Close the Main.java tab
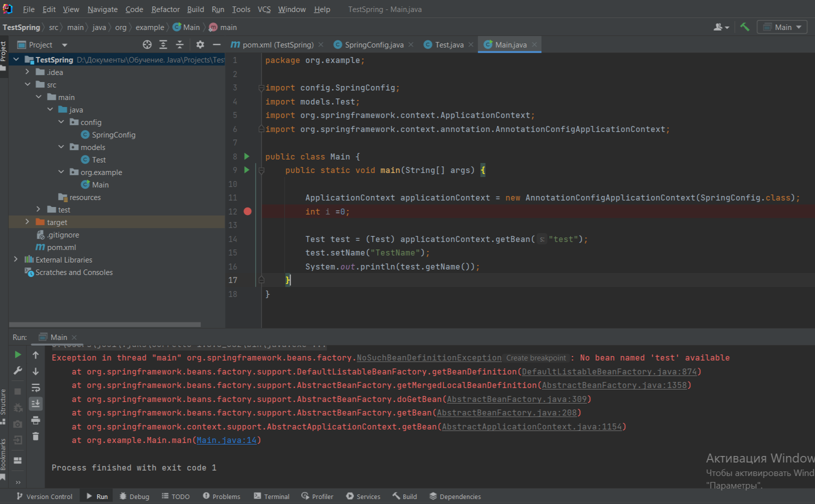 tap(535, 44)
